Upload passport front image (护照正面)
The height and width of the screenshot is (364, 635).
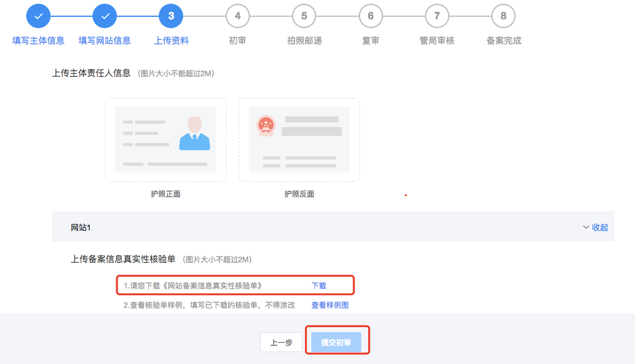[166, 140]
